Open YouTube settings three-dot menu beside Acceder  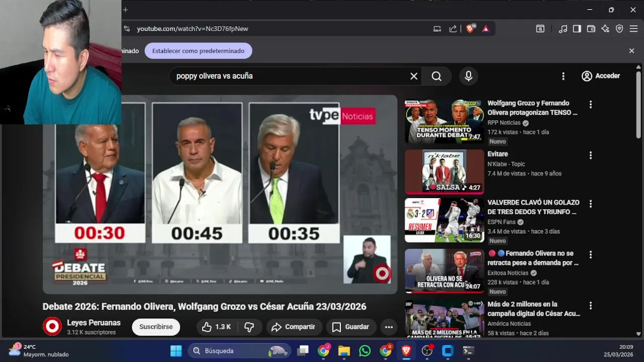[563, 76]
